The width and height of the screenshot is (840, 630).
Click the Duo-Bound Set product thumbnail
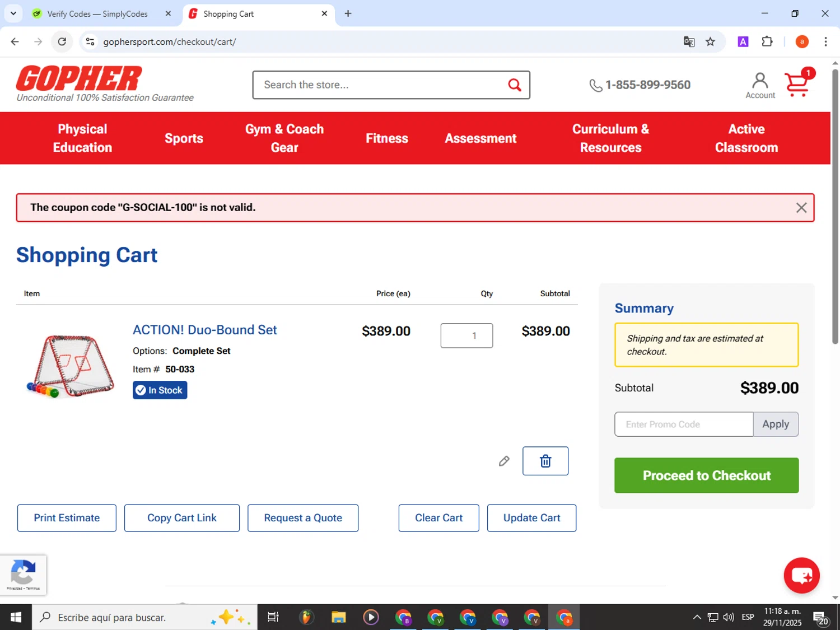coord(70,366)
